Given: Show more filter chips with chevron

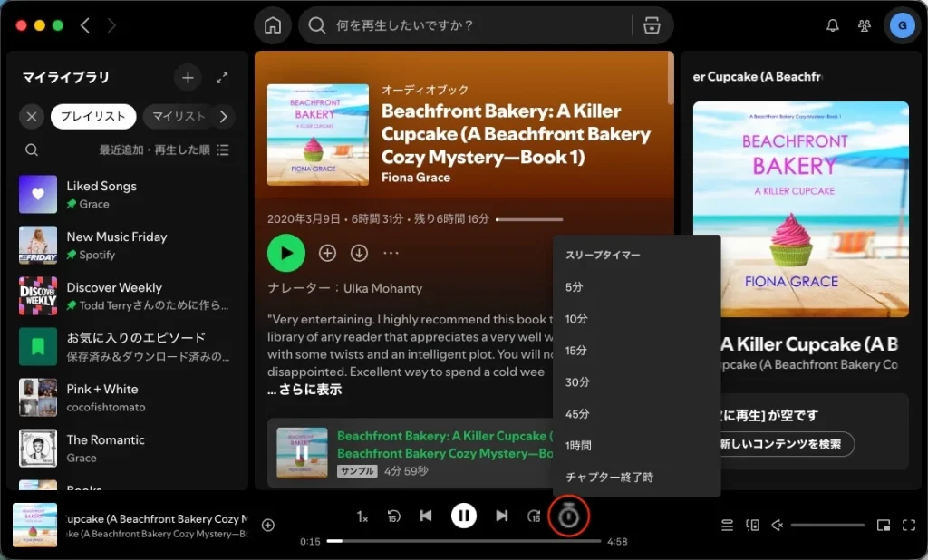Looking at the screenshot, I should pyautogui.click(x=224, y=117).
